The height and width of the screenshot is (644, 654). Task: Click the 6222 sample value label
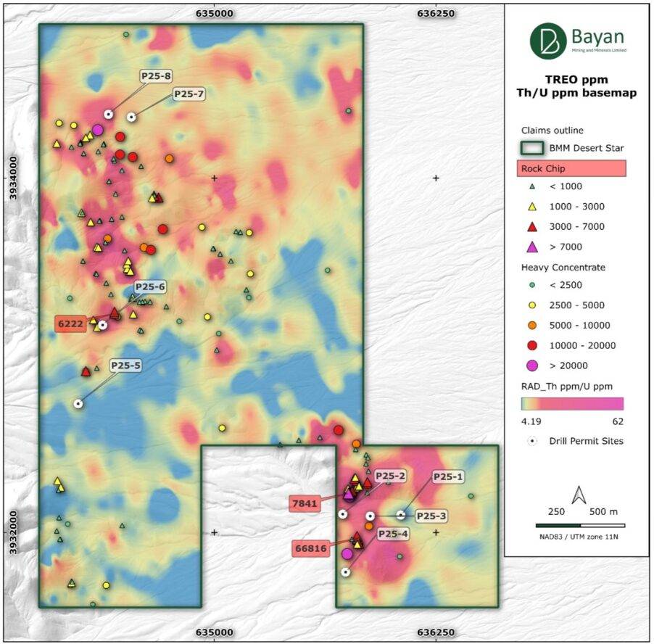71,322
